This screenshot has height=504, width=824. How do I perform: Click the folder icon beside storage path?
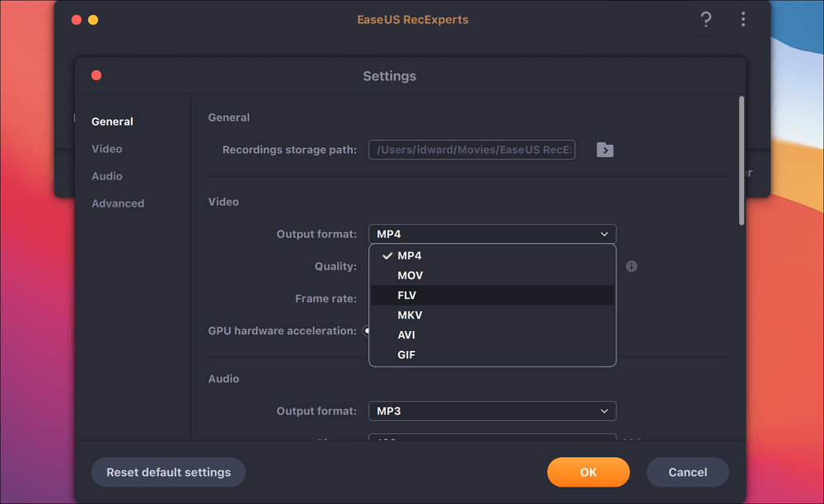[605, 150]
